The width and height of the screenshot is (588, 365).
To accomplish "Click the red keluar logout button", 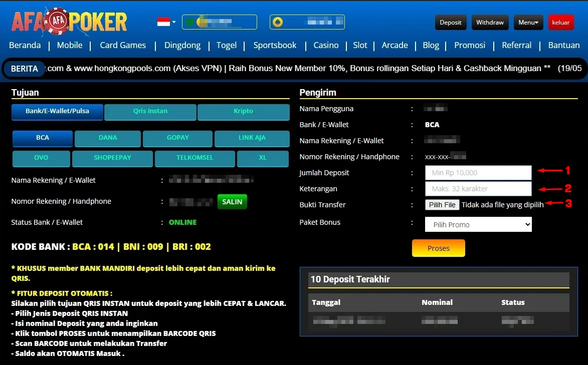I will click(561, 23).
